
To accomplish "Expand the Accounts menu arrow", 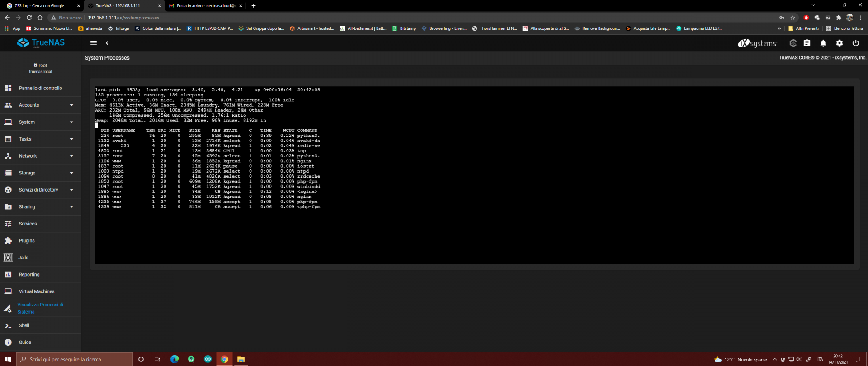I will (x=71, y=105).
